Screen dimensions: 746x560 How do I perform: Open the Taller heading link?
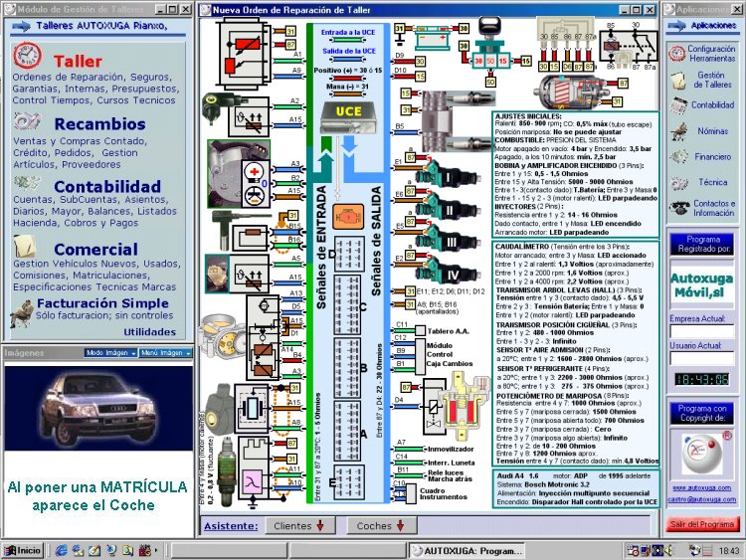[x=78, y=62]
